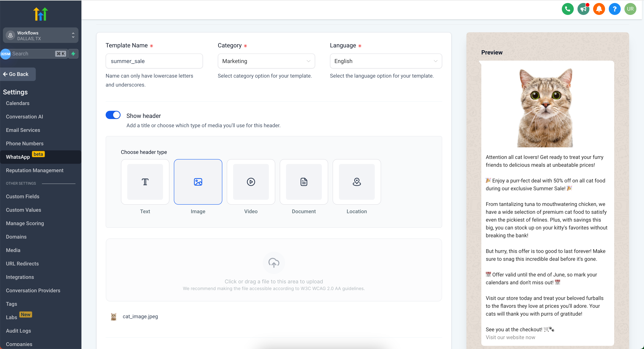Toggle the Show header switch off
This screenshot has width=644, height=349.
point(113,115)
